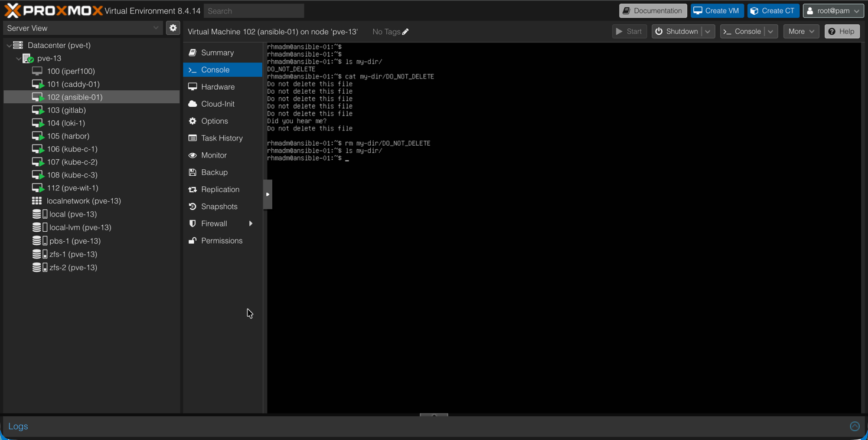Click the running VM icon for 101 (caddy-01)
Image resolution: width=868 pixels, height=440 pixels.
pyautogui.click(x=38, y=84)
